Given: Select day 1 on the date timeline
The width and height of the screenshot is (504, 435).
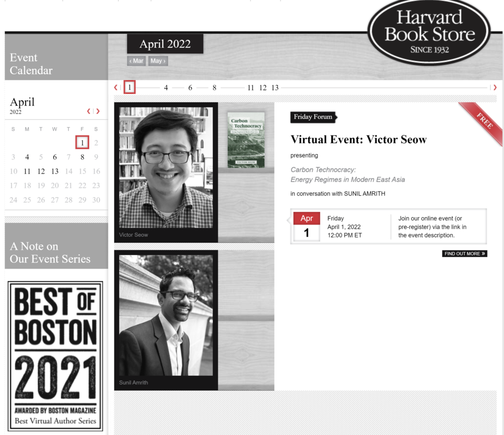Looking at the screenshot, I should click(x=130, y=88).
